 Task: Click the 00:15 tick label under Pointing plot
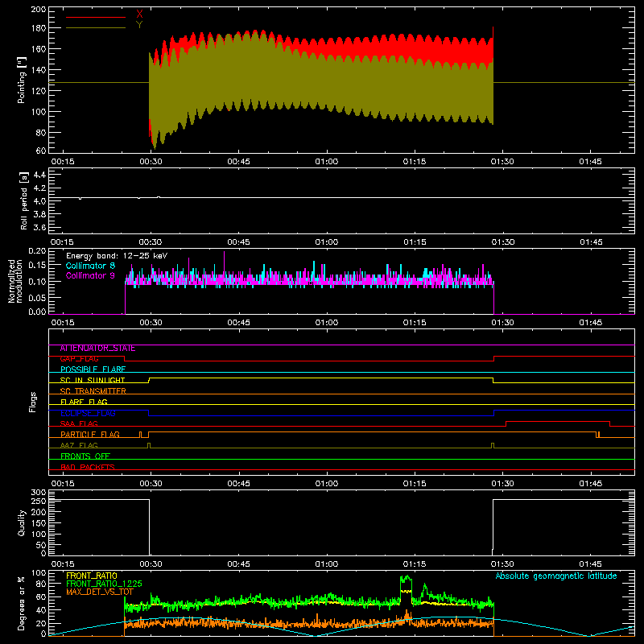point(63,162)
